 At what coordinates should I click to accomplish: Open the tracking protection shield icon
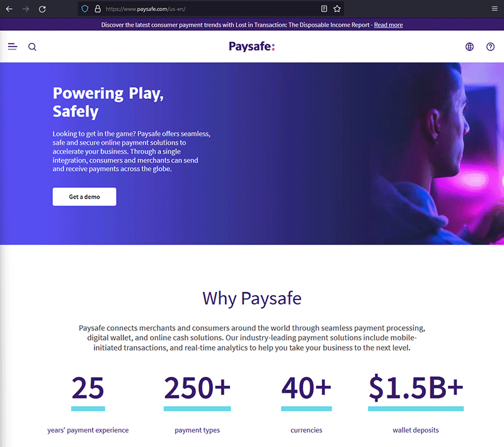tap(84, 9)
